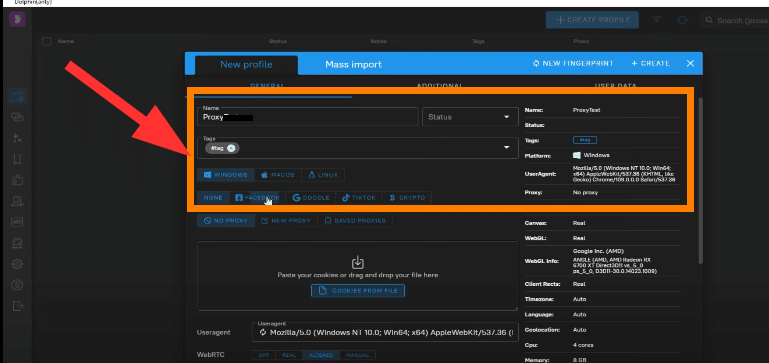Switch to the Mass import tab
This screenshot has height=363, width=769.
pyautogui.click(x=353, y=65)
